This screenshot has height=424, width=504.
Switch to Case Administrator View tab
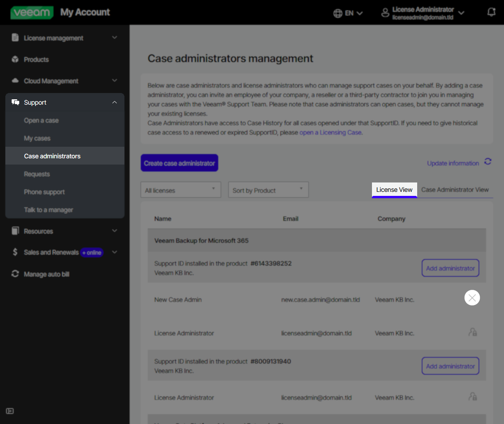455,190
